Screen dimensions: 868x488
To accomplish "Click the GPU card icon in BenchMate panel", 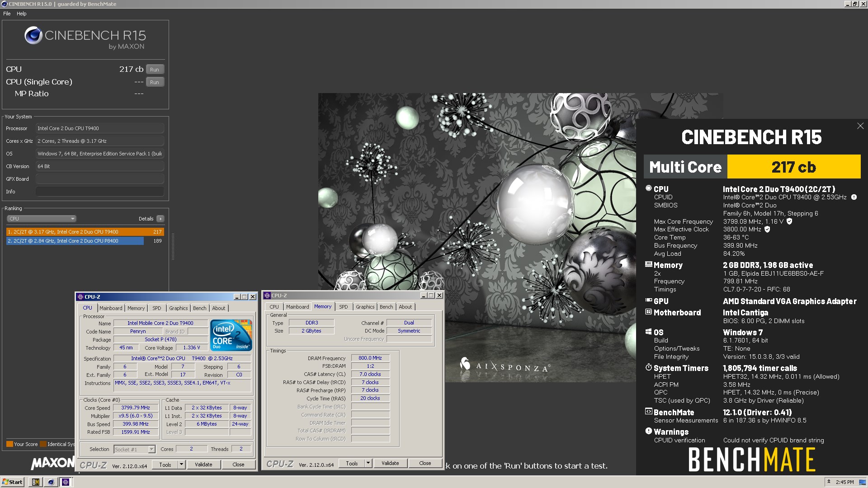I will (x=649, y=300).
